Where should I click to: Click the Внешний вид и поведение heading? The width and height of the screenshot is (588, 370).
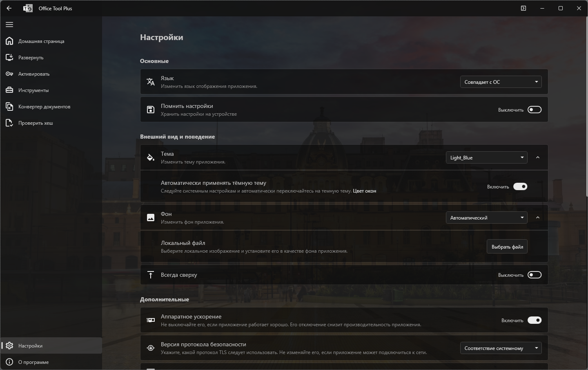click(x=177, y=137)
